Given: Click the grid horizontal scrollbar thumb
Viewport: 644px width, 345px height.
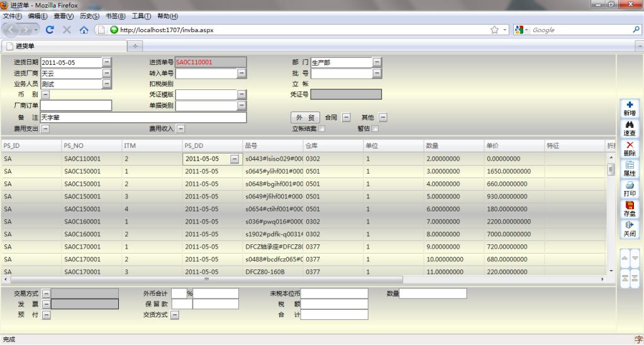Looking at the screenshot, I should click(x=206, y=279).
